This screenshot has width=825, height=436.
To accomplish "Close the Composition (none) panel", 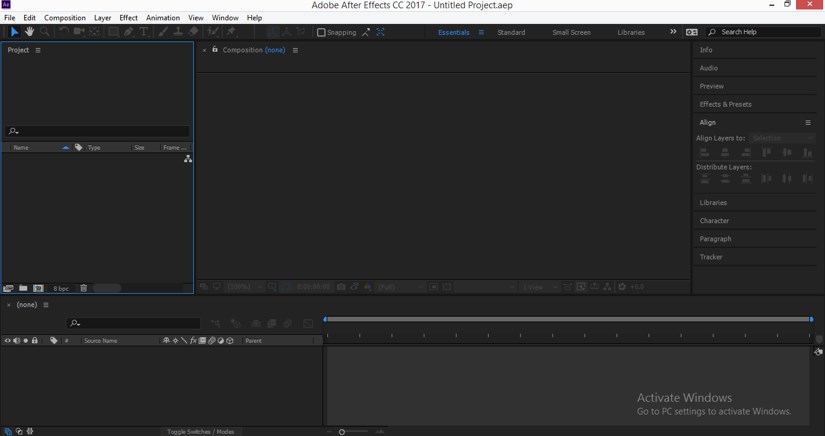I will tap(205, 50).
